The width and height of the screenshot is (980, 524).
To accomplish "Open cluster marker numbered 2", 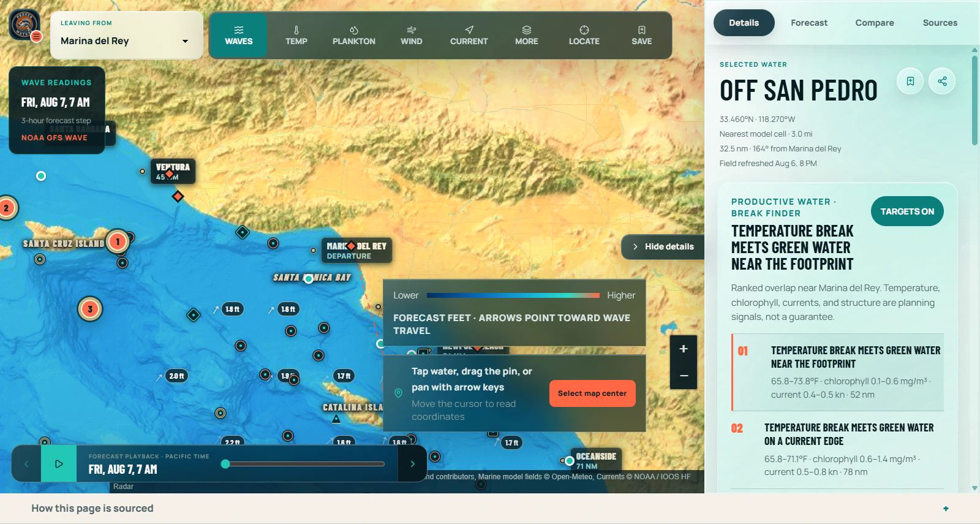I will pyautogui.click(x=6, y=208).
